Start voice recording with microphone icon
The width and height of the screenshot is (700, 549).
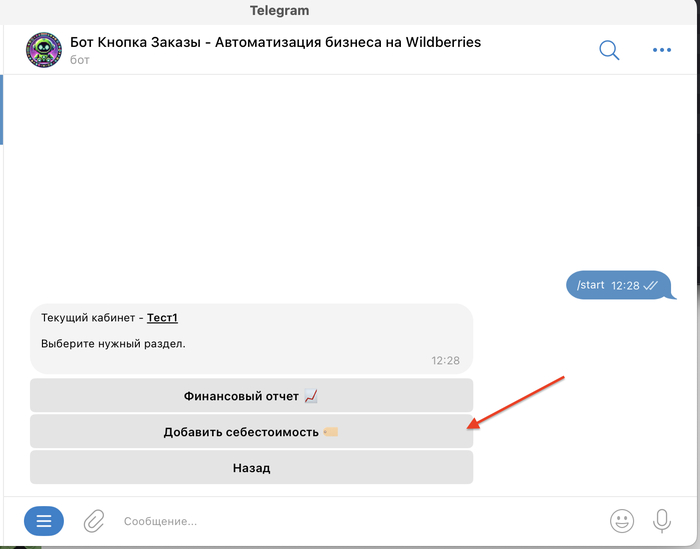pos(662,521)
